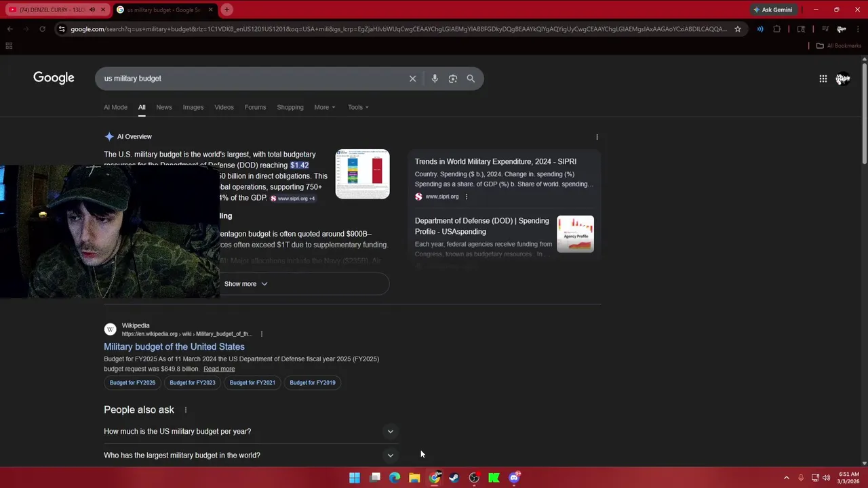Open the Google account avatar
This screenshot has width=868, height=488.
pos(843,79)
